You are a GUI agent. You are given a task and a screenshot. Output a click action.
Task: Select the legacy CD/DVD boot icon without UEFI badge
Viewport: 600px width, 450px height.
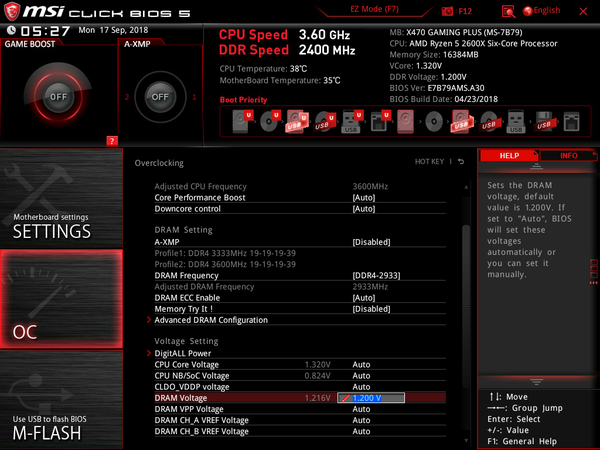point(434,122)
